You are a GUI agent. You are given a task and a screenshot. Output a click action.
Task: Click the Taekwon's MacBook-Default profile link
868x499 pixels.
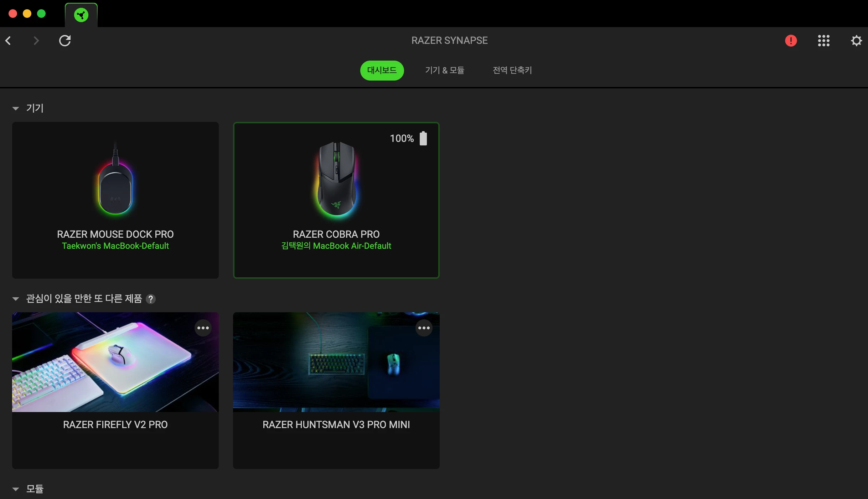pyautogui.click(x=115, y=246)
